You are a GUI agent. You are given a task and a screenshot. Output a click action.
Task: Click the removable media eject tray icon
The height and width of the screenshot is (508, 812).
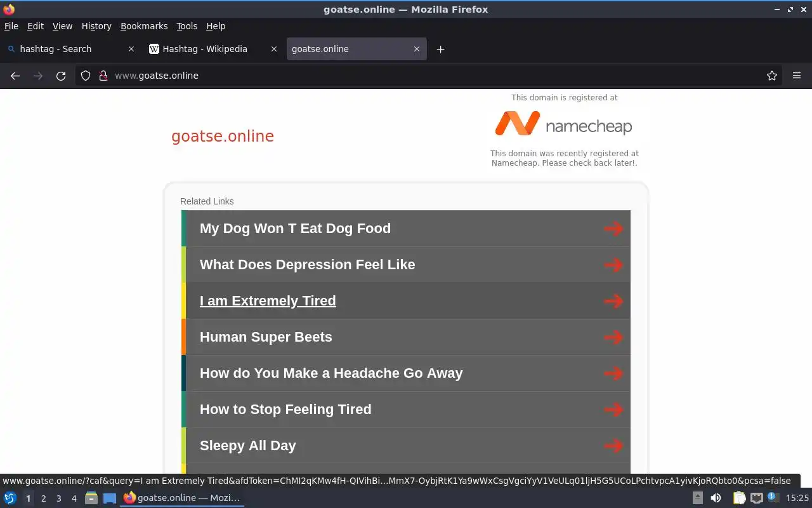click(697, 498)
